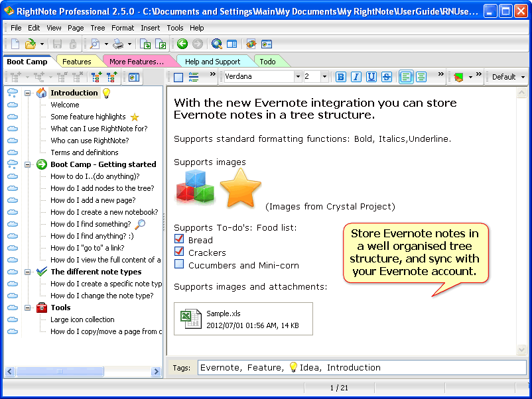Center align text in the editor

(421, 77)
